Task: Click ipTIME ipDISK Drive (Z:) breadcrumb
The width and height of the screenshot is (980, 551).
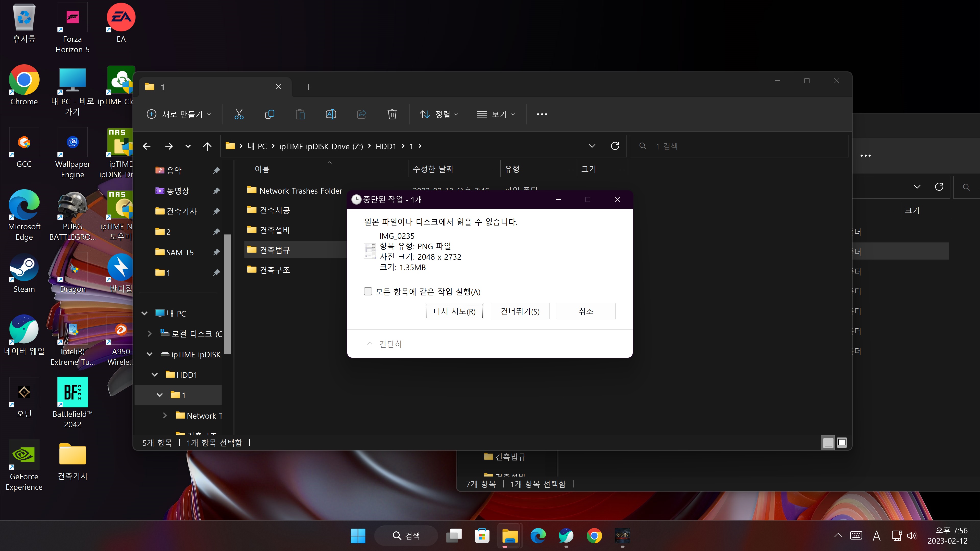Action: tap(321, 146)
